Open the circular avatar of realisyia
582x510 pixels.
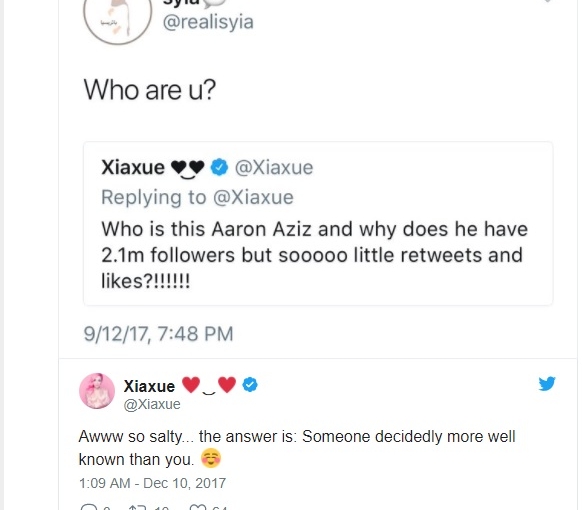(118, 19)
